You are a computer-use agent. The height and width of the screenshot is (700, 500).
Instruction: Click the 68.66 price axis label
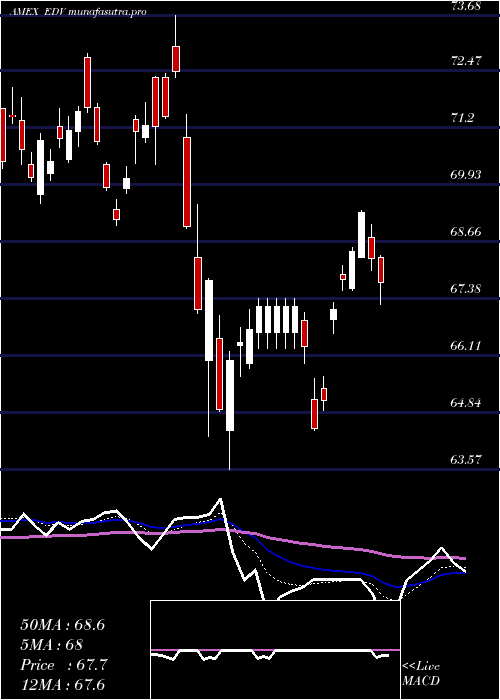[466, 232]
